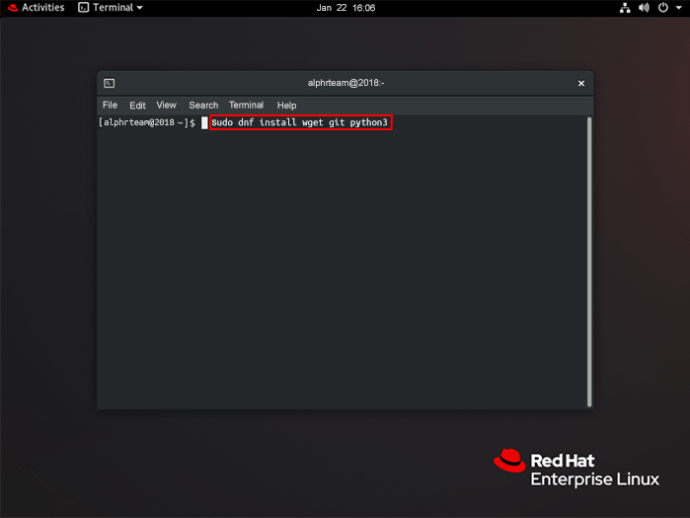690x518 pixels.
Task: Open the Search menu
Action: coord(203,106)
